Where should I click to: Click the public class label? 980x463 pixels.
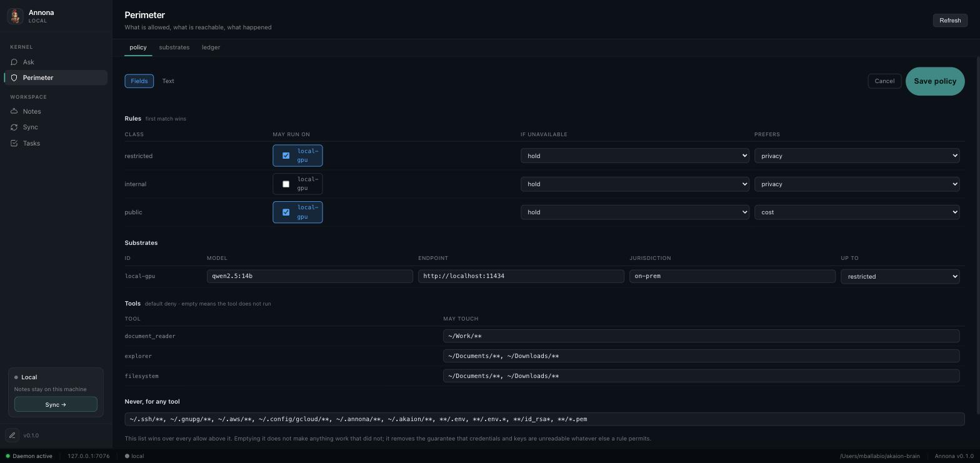pos(133,212)
